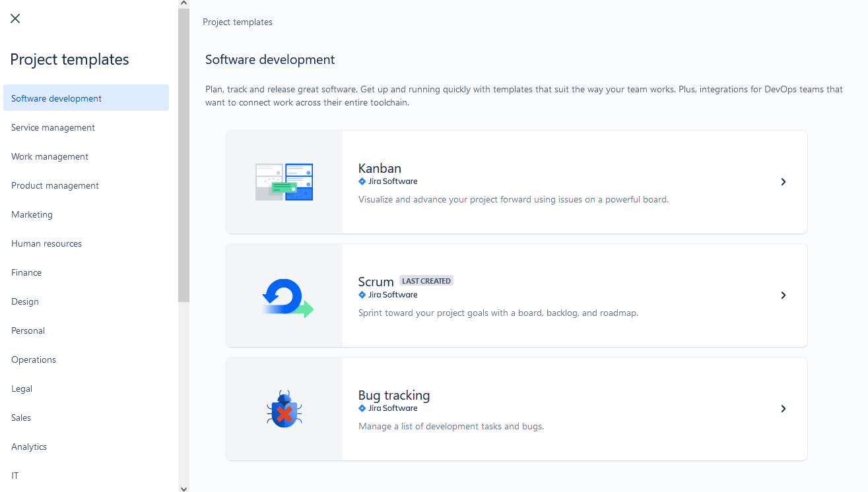This screenshot has width=868, height=492.
Task: Click the Project templates breadcrumb link
Action: pos(238,22)
